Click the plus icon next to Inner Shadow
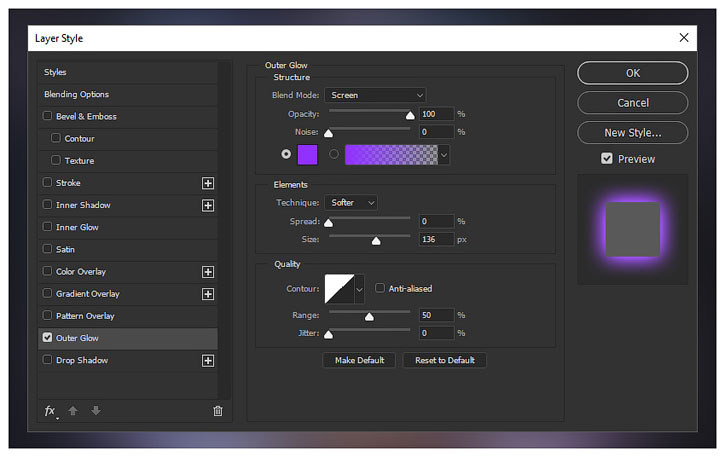Screen dimensions: 725x457 pos(208,205)
